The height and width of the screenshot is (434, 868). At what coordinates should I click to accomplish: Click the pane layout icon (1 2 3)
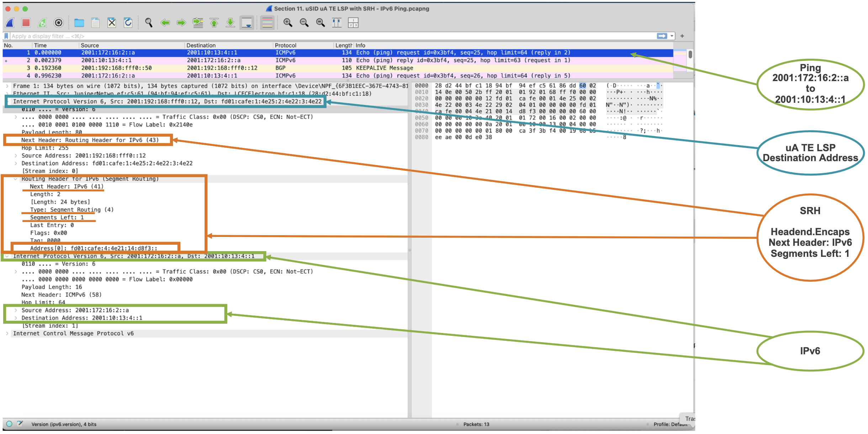pos(353,23)
